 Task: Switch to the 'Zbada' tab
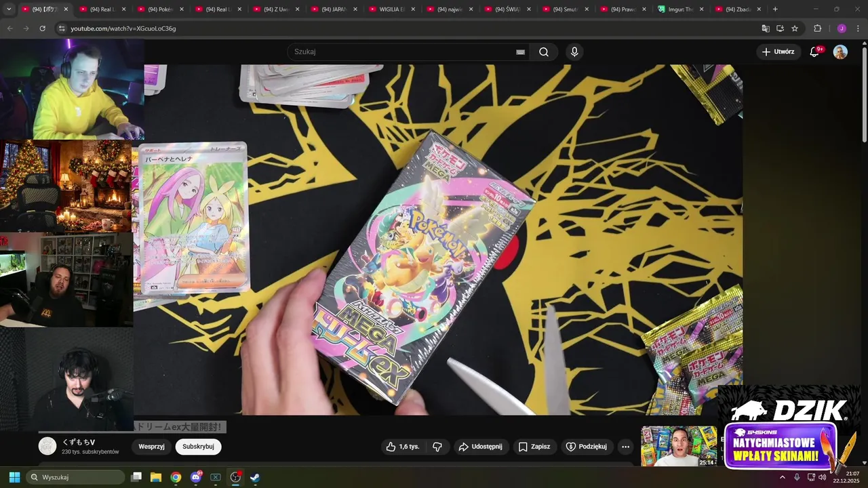[738, 9]
